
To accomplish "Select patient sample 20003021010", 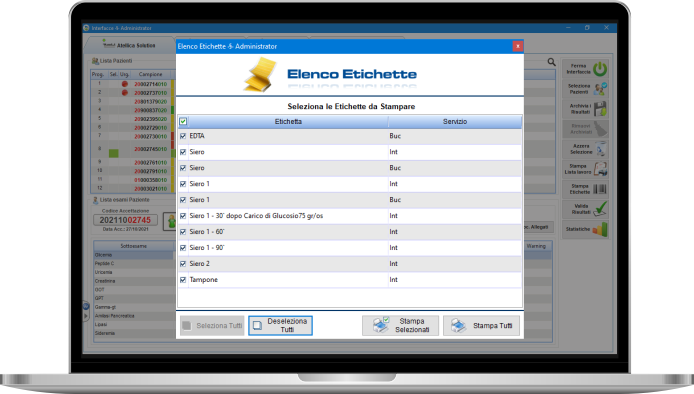I will tap(150, 189).
